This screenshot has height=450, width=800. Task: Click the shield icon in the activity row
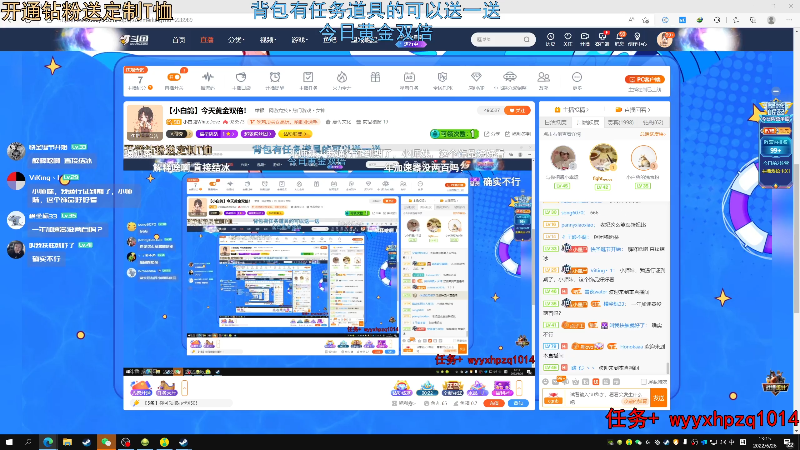[442, 78]
